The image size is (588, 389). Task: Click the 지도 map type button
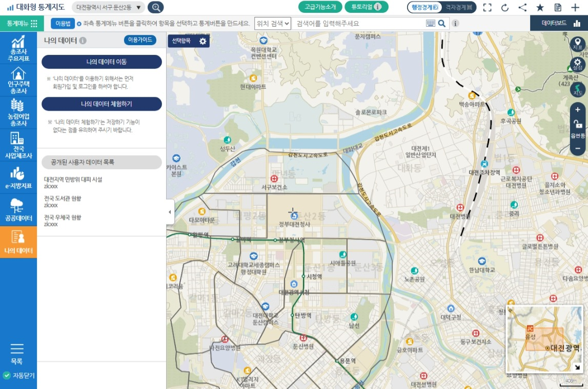click(x=578, y=90)
